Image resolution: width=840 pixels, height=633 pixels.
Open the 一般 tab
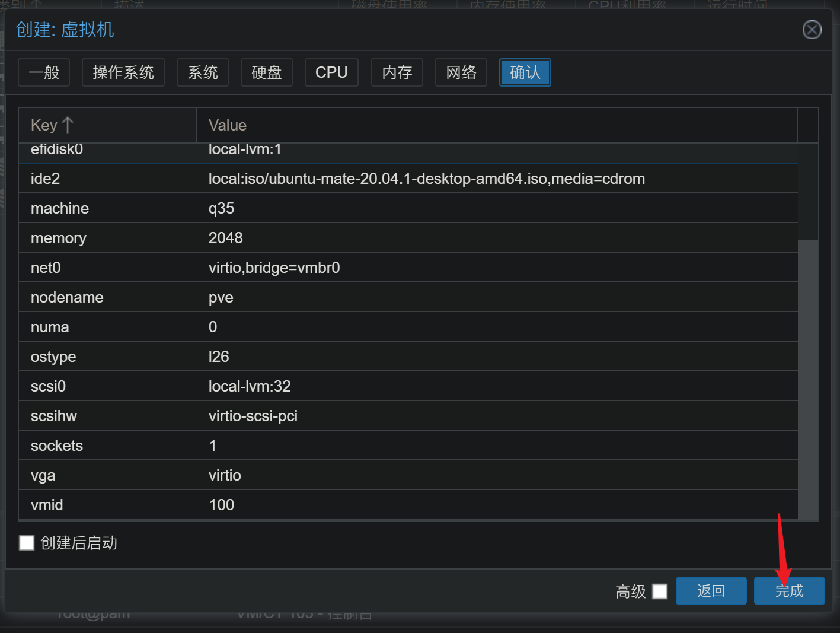click(44, 72)
